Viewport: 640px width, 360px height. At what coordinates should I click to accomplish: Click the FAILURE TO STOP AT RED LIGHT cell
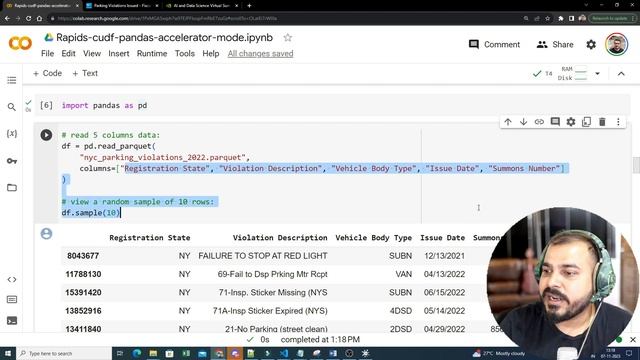[x=263, y=256]
